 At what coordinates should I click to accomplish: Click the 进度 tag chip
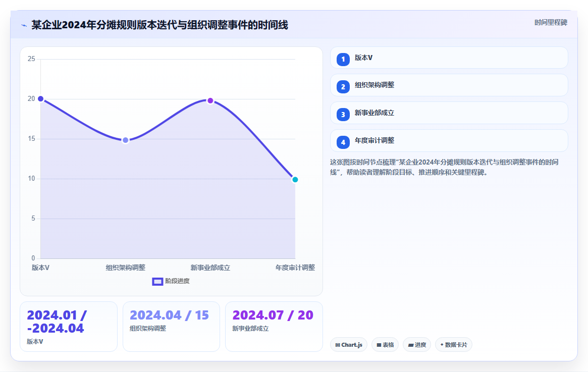point(417,345)
